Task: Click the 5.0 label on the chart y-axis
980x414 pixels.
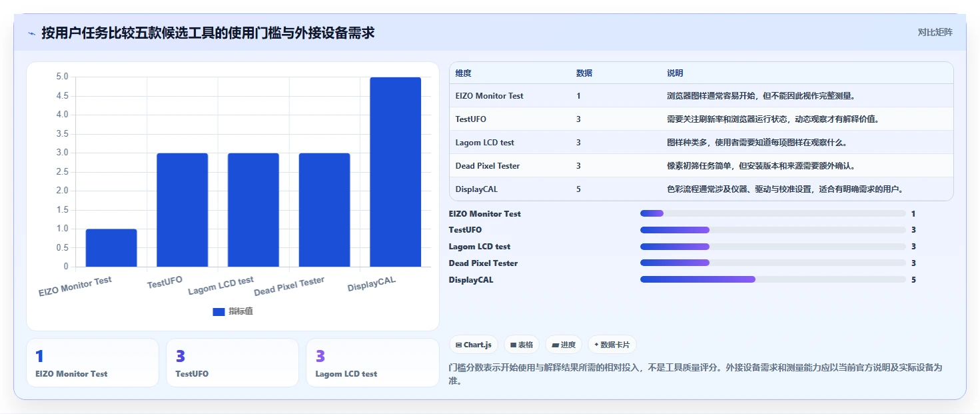Action: (62, 77)
